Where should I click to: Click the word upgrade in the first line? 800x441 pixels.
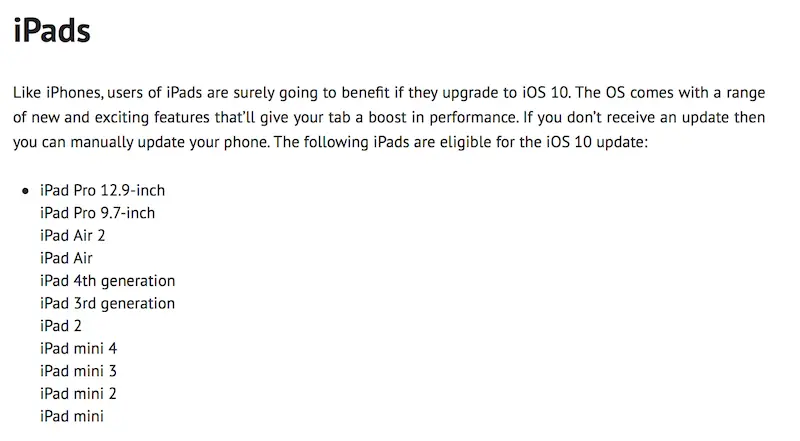[472, 93]
